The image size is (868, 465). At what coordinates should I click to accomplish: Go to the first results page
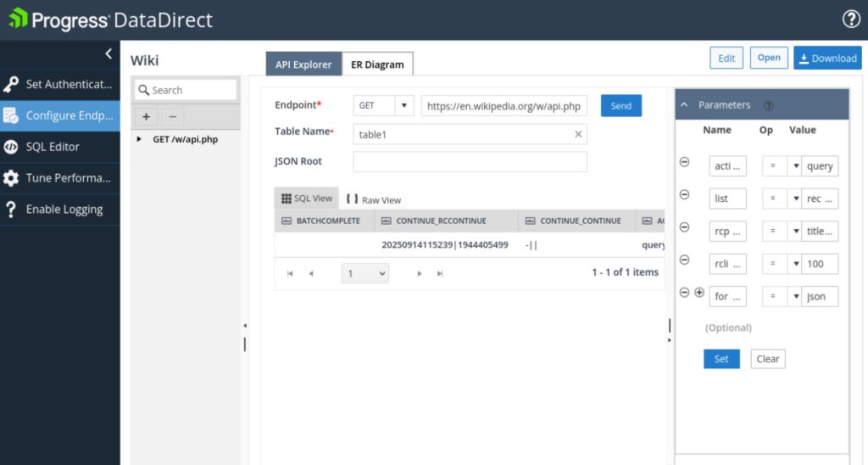pos(290,273)
